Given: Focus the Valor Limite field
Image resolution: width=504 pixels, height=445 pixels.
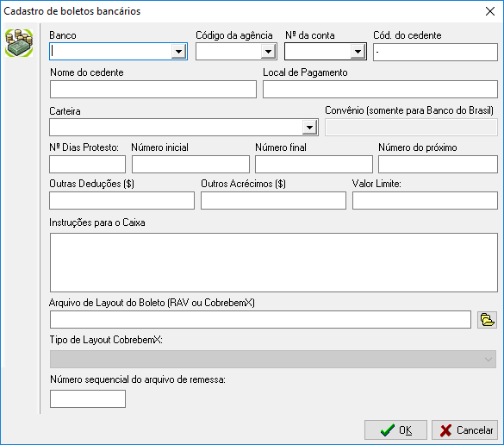Looking at the screenshot, I should [425, 200].
